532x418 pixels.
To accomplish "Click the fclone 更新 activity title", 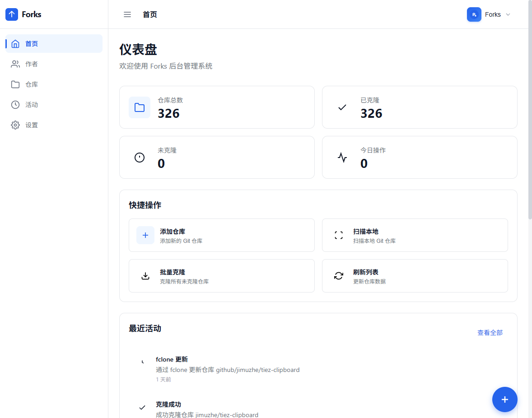I will click(172, 359).
